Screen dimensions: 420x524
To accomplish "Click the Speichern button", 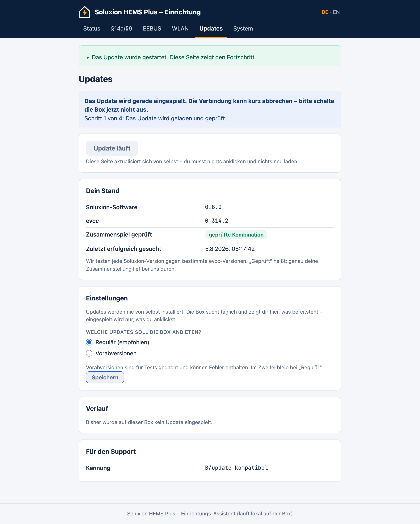I will (105, 377).
